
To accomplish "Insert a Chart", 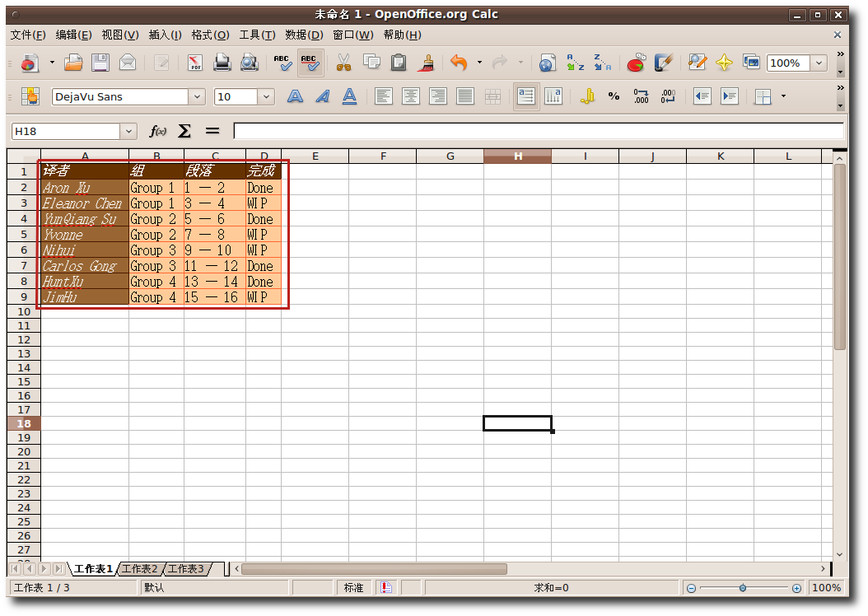I will pyautogui.click(x=636, y=63).
